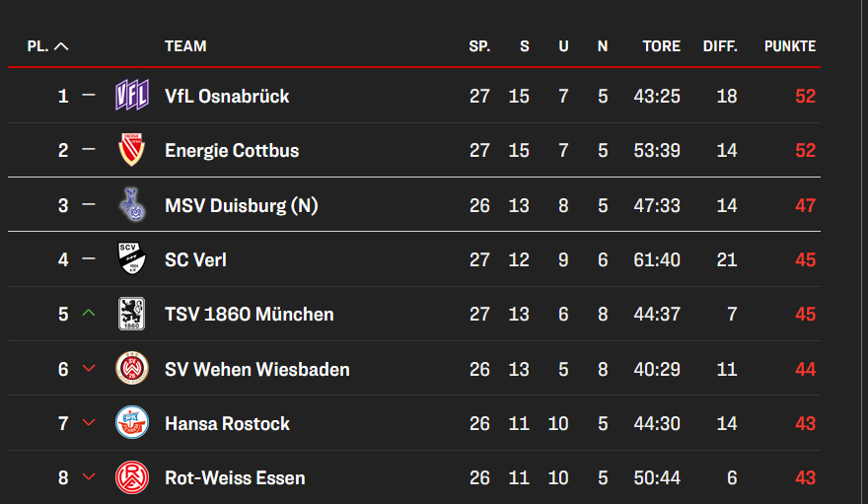Click the TSV 1860 München crest
The image size is (868, 504).
point(132,314)
